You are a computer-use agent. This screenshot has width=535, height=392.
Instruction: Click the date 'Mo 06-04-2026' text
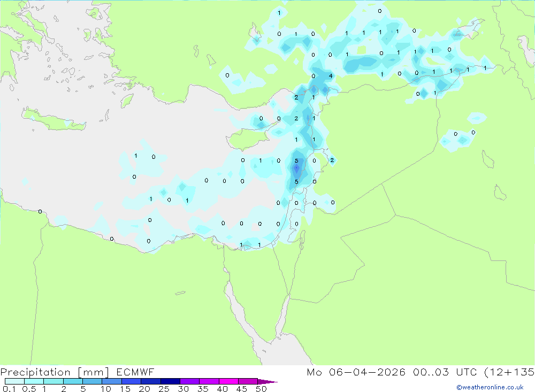coord(356,372)
